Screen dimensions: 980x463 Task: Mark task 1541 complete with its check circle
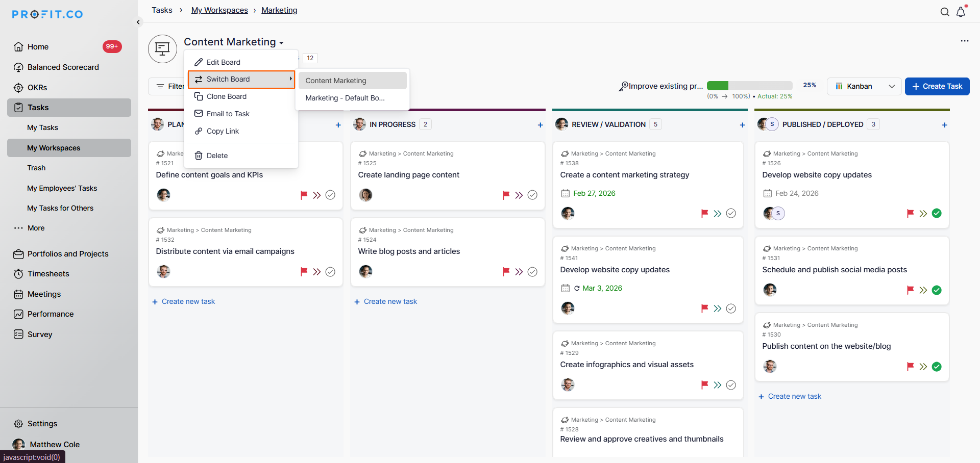coord(731,308)
